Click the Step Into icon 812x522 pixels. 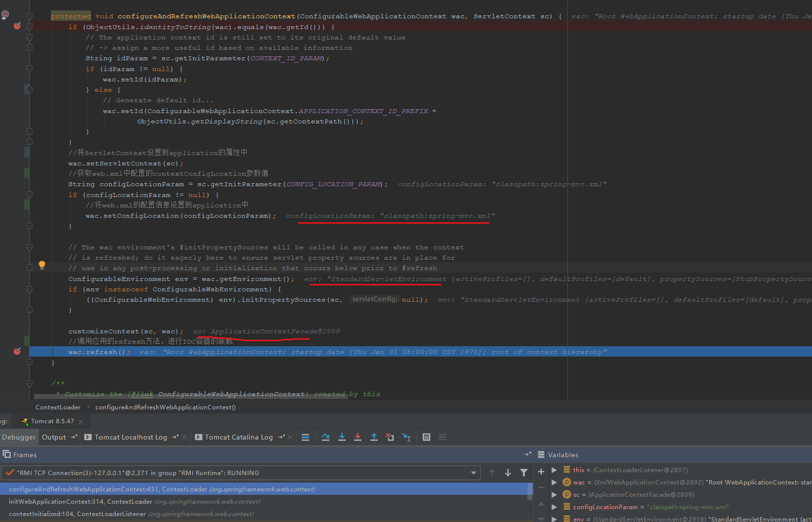point(342,437)
